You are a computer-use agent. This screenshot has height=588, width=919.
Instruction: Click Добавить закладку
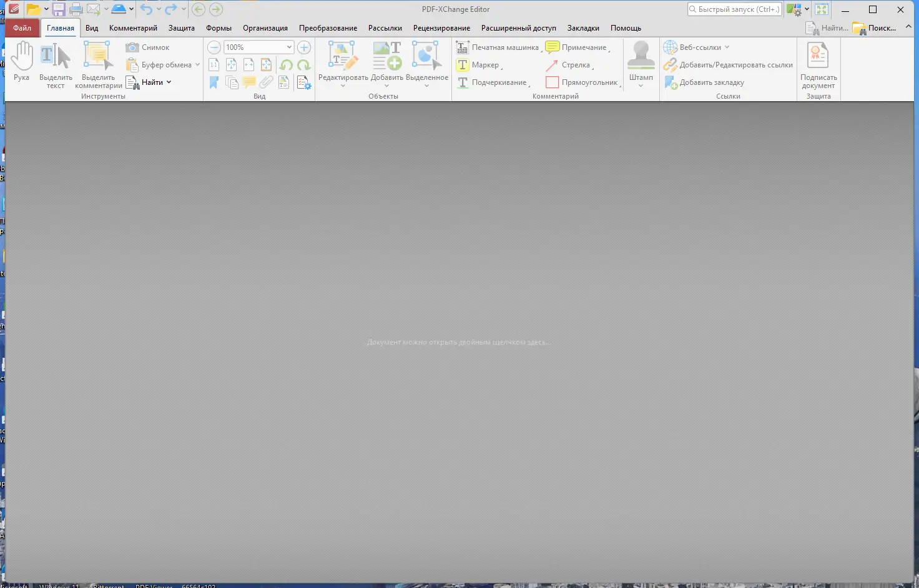tap(704, 82)
